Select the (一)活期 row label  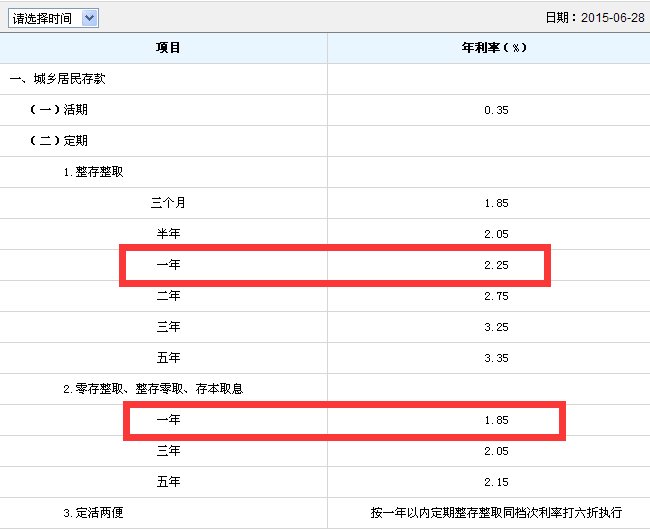tap(58, 110)
